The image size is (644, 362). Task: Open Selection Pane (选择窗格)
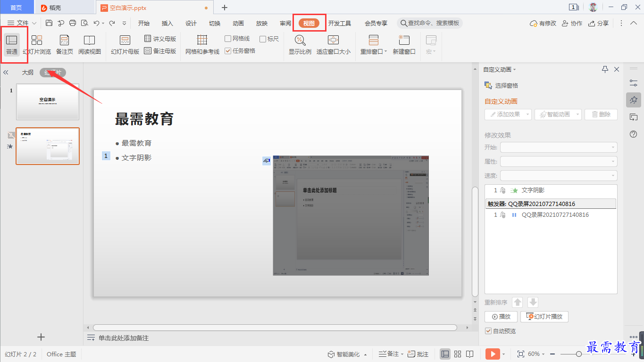[502, 85]
